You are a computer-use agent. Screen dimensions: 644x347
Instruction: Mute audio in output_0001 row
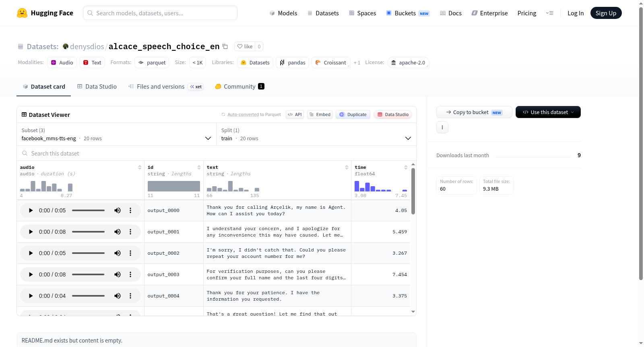pyautogui.click(x=118, y=232)
